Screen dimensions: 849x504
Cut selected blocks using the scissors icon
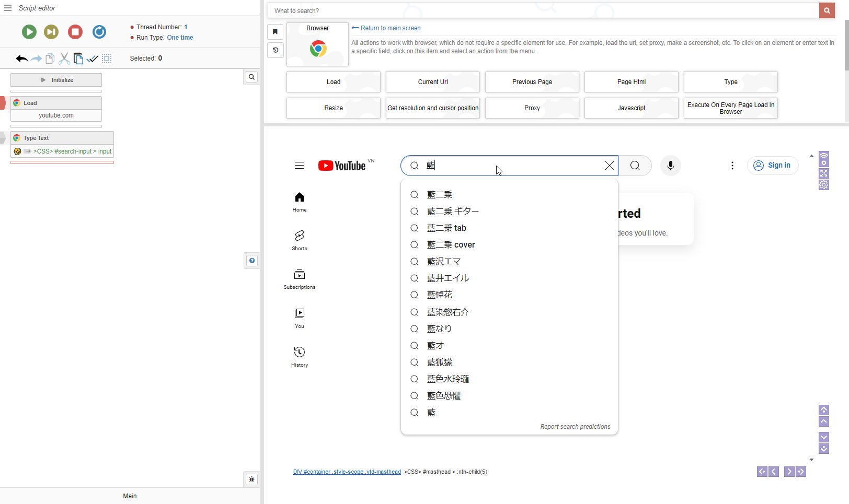64,58
